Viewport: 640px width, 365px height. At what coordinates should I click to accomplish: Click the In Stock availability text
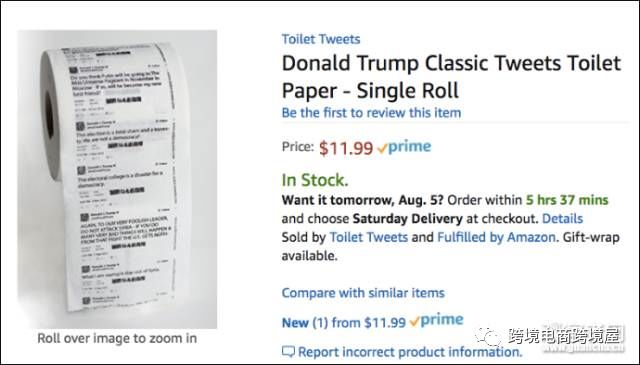pos(315,180)
